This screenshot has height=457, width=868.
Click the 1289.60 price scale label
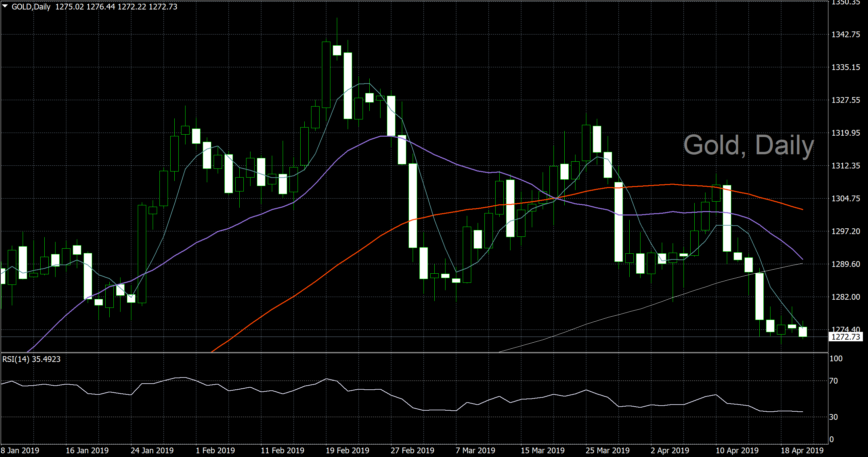coord(846,264)
